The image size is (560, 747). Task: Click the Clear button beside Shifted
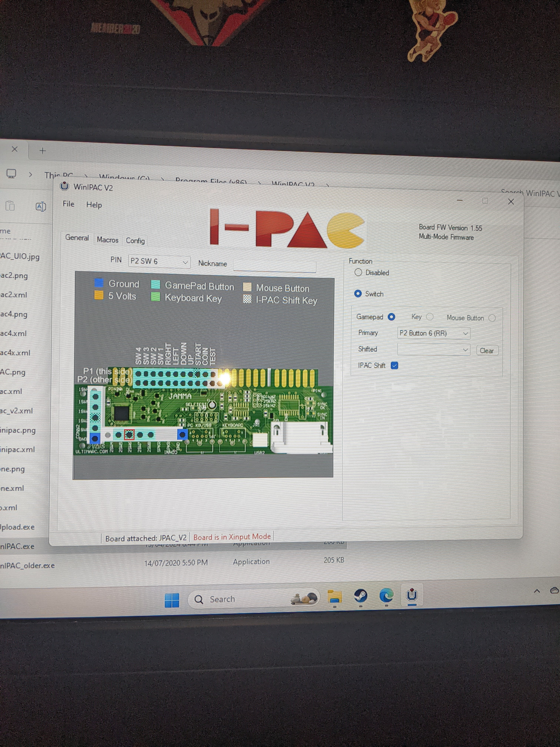coord(487,351)
